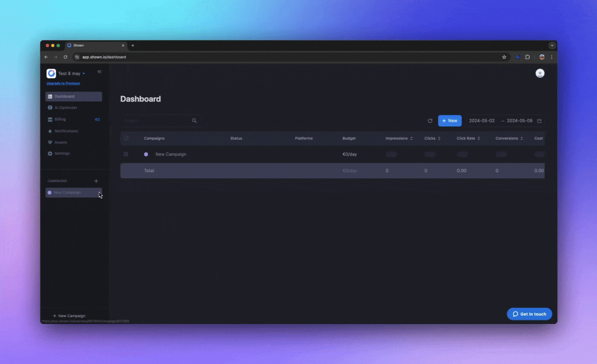Click the Budget column header
597x364 pixels.
[x=349, y=139]
